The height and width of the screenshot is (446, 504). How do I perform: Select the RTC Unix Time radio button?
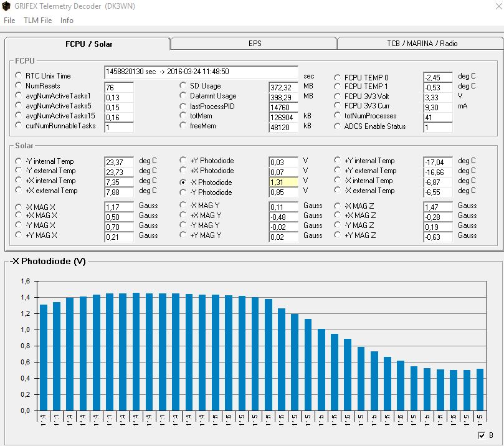pos(19,75)
